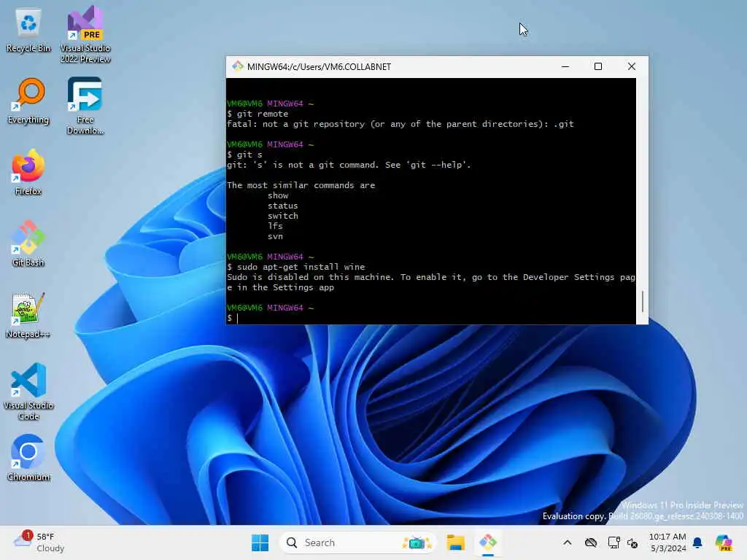This screenshot has width=747, height=560.
Task: Click the 'show' suggestion in terminal
Action: (278, 195)
